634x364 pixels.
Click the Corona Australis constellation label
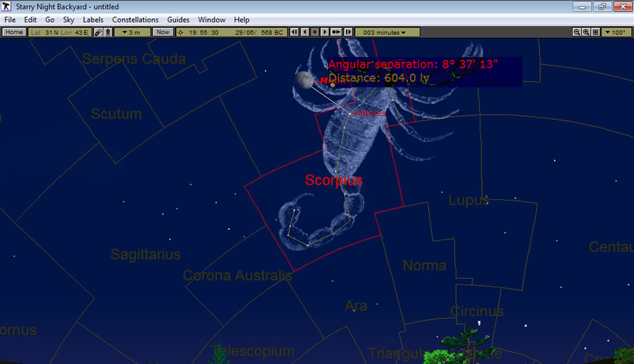click(x=237, y=275)
